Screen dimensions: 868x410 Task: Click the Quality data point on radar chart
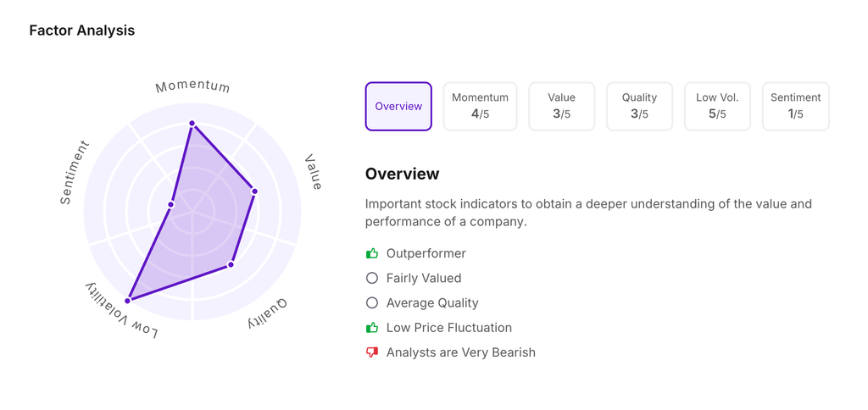[231, 265]
